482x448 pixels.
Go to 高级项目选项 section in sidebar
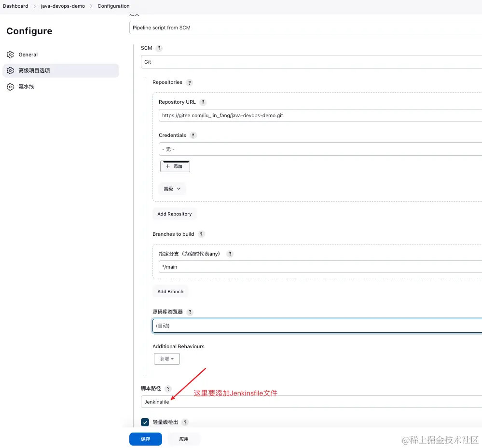click(x=61, y=71)
